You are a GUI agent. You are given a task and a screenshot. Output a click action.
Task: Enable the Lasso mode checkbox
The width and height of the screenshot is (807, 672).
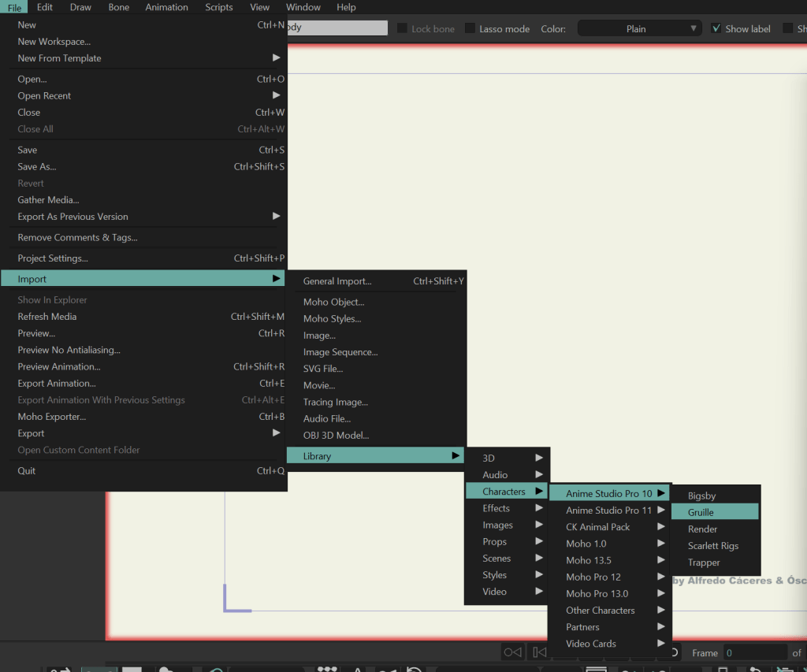pyautogui.click(x=470, y=28)
